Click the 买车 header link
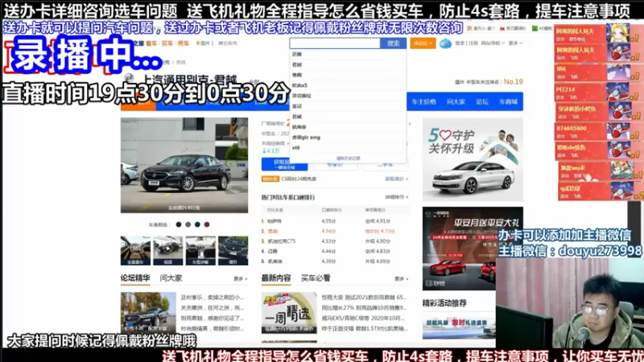The image size is (644, 362). click(x=167, y=43)
